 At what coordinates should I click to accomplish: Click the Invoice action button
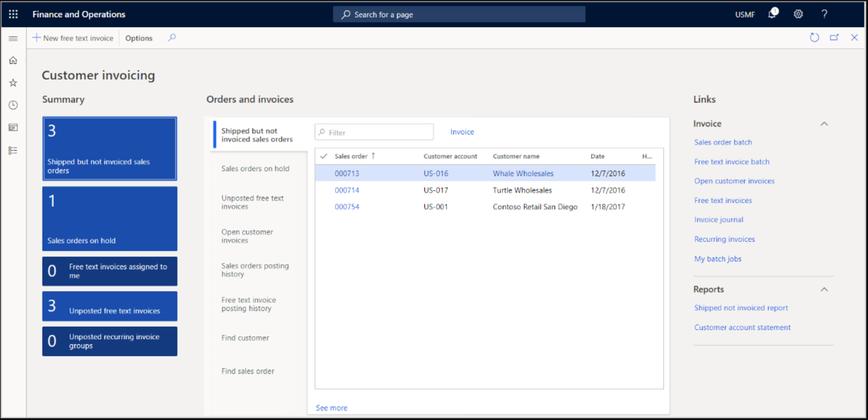(x=462, y=132)
